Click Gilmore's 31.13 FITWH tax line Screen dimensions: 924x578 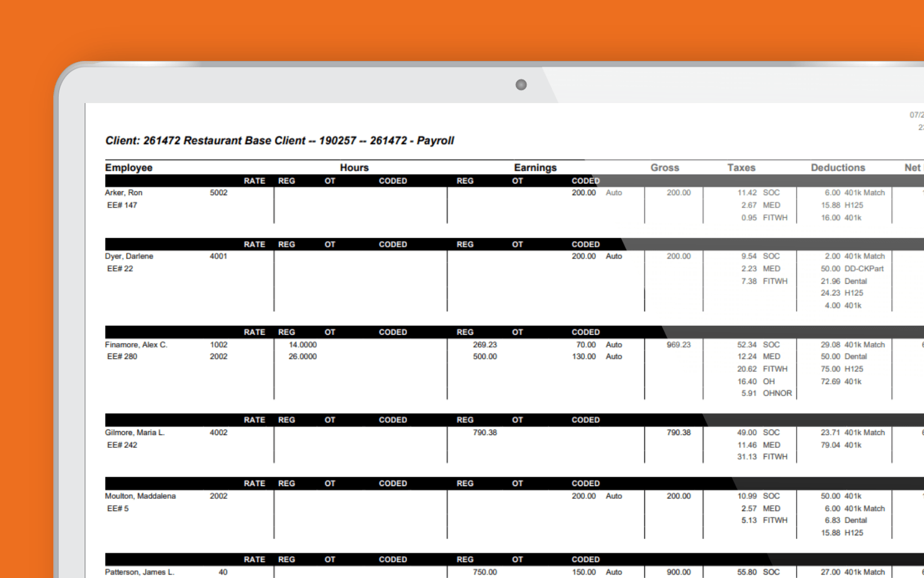762,457
